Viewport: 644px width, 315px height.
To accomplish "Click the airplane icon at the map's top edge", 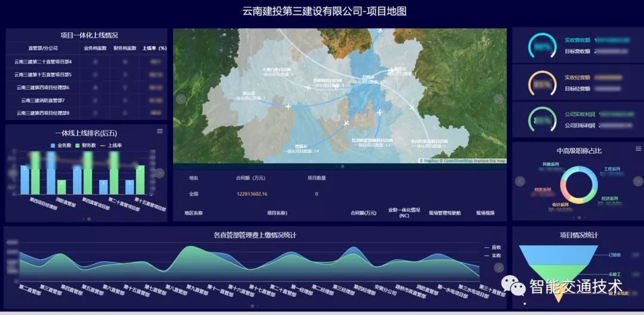I will [379, 30].
